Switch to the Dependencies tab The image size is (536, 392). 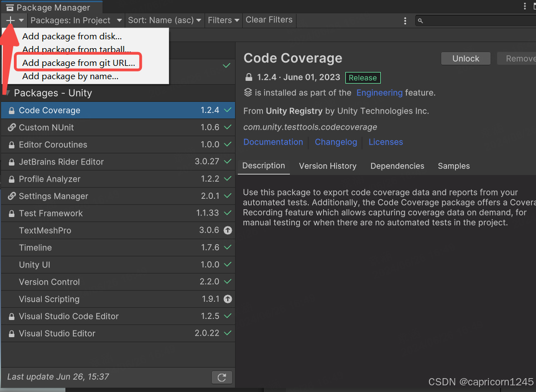coord(397,166)
